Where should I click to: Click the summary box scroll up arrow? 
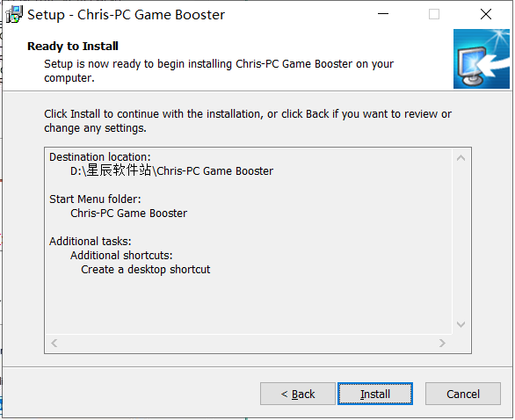click(x=461, y=158)
